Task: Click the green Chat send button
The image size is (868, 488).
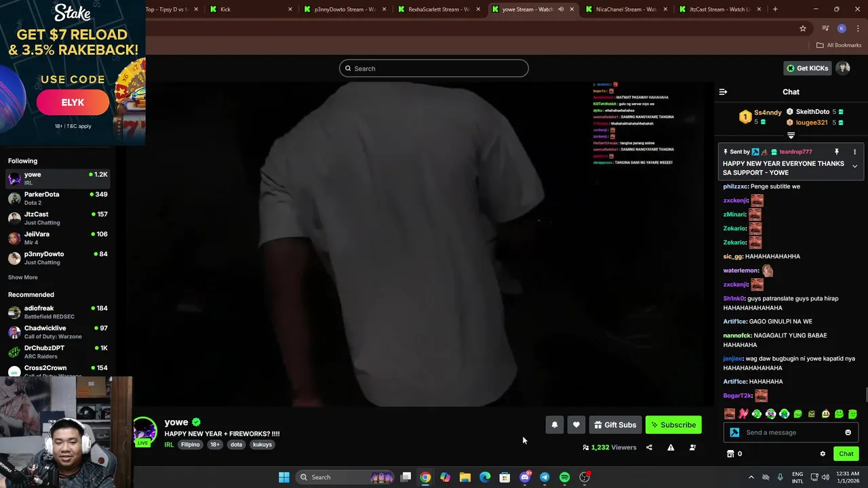Action: pyautogui.click(x=846, y=454)
